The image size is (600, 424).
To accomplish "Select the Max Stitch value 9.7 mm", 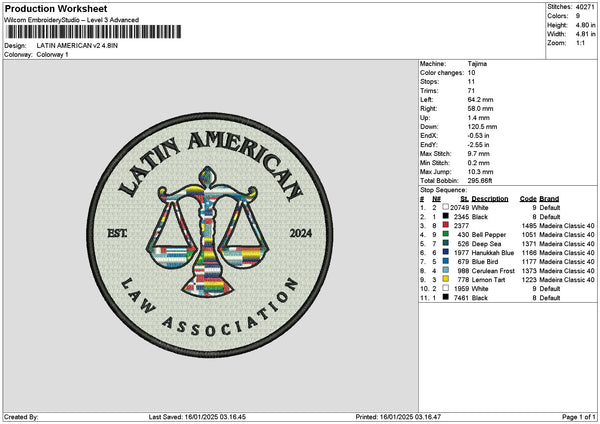I will tap(478, 154).
